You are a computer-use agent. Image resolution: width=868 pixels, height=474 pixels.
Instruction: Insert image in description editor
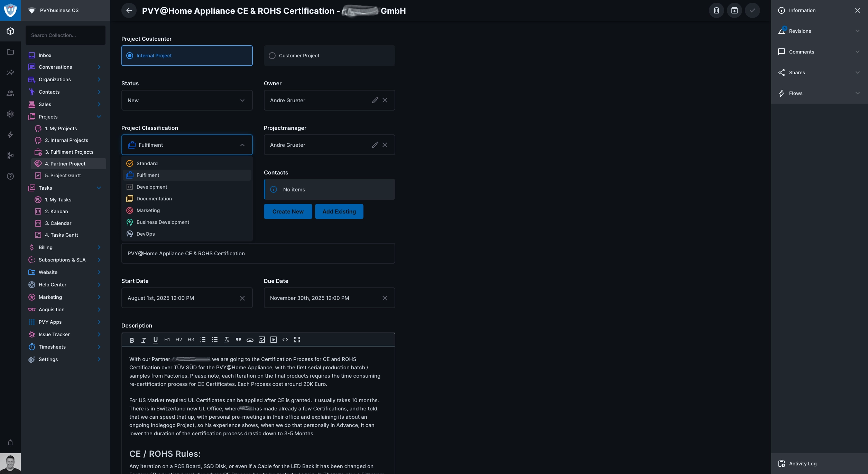(x=262, y=340)
